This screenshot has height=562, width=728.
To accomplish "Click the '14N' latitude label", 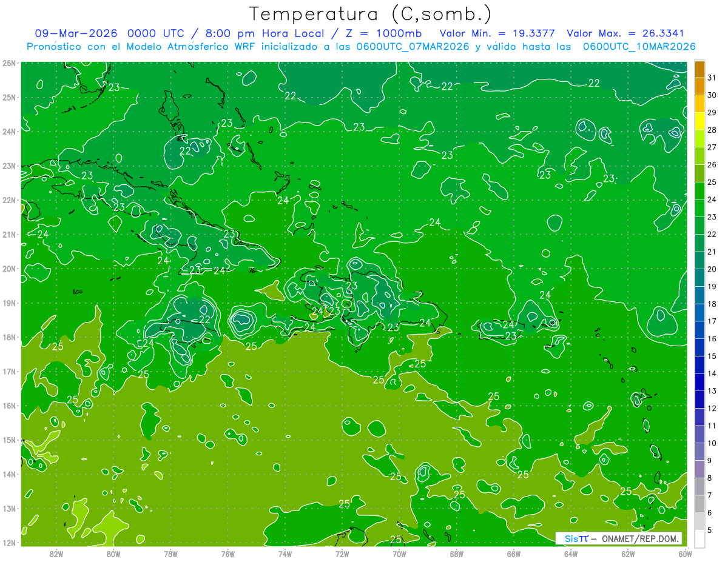I will coord(9,474).
